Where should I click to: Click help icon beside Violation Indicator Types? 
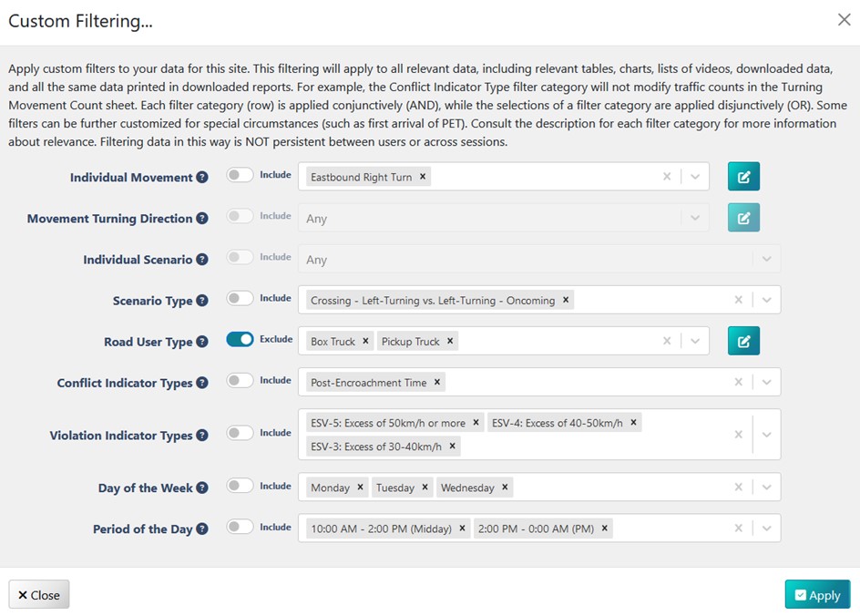[x=202, y=436]
